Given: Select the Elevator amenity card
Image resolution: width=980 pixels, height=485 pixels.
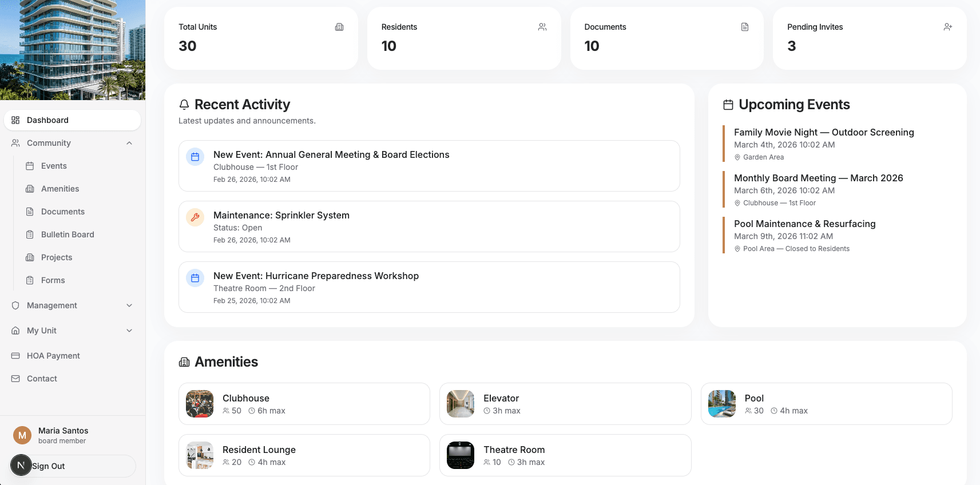Looking at the screenshot, I should [x=565, y=404].
